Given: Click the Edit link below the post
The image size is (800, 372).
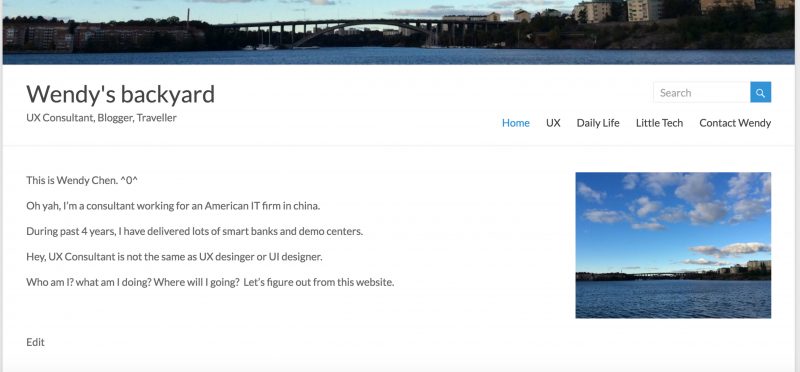Looking at the screenshot, I should [x=35, y=342].
